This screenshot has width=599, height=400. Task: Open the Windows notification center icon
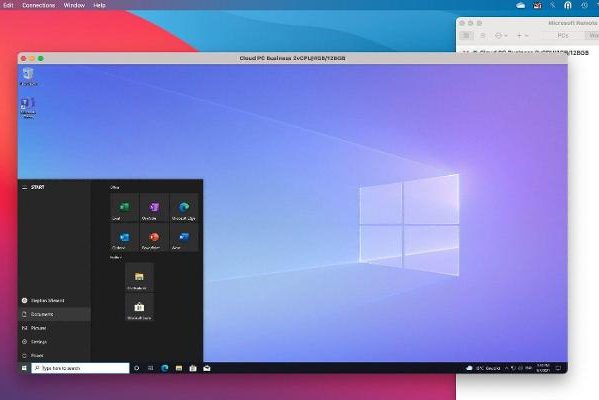[x=559, y=368]
